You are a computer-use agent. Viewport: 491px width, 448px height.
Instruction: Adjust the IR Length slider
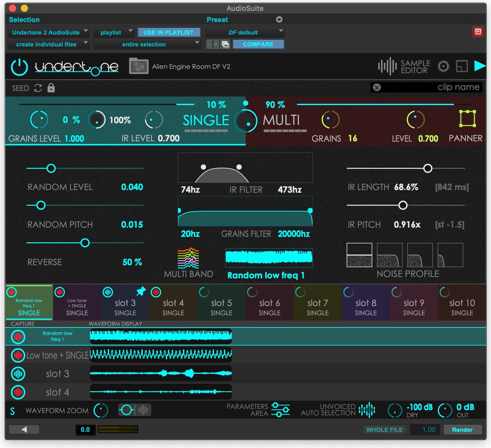click(x=428, y=168)
